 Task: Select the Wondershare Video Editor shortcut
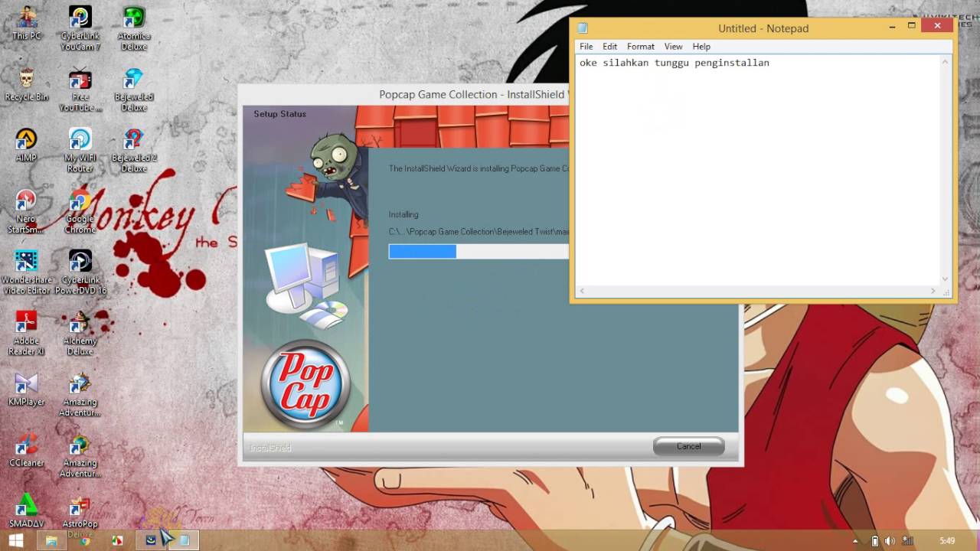click(x=26, y=272)
